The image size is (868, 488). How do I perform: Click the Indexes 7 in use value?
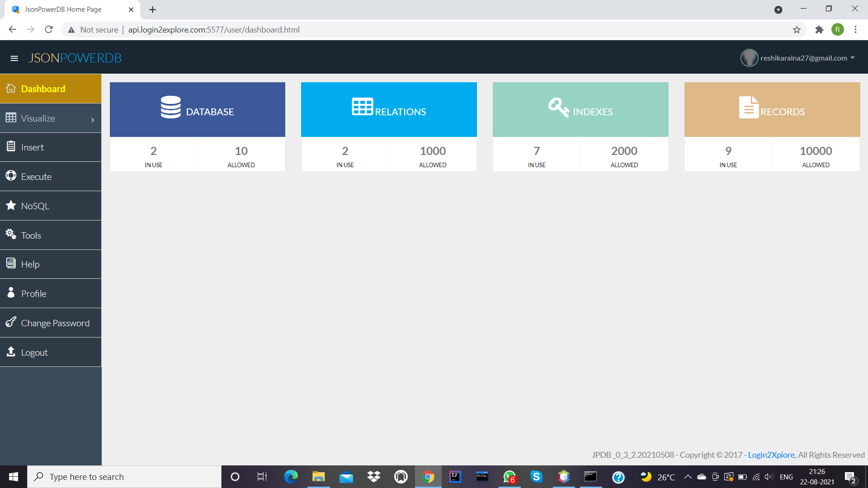coord(537,151)
